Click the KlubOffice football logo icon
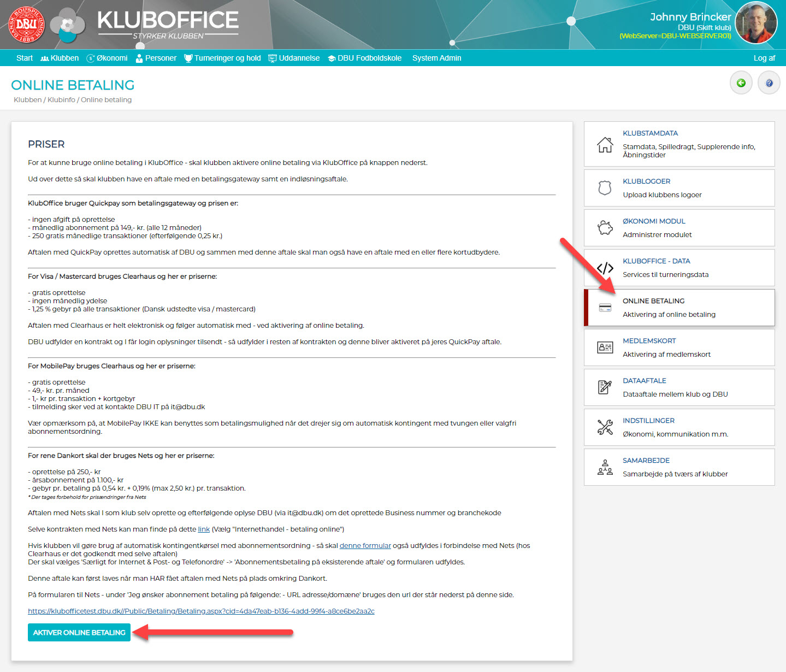The height and width of the screenshot is (672, 786). pyautogui.click(x=67, y=25)
